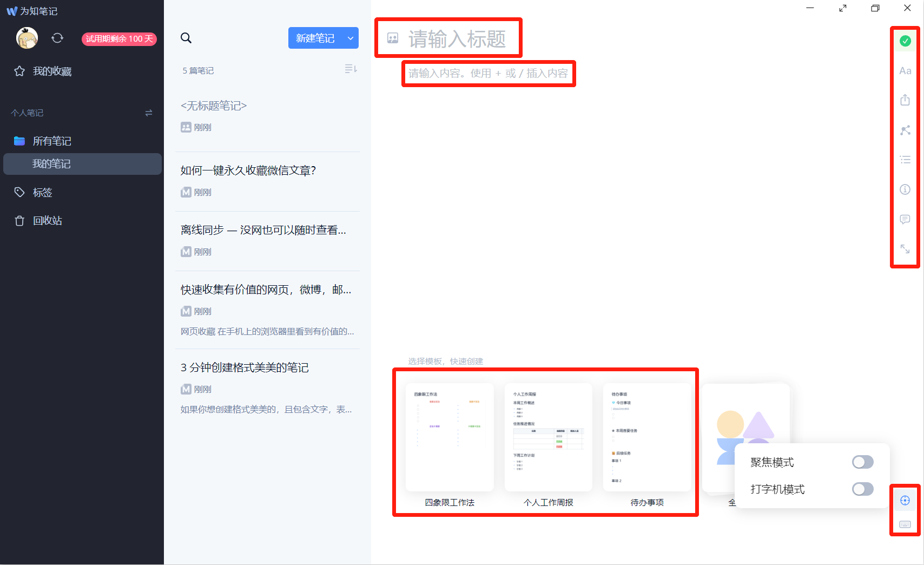Click the expand editor fullscreen icon
Image resolution: width=924 pixels, height=565 pixels.
click(x=905, y=249)
